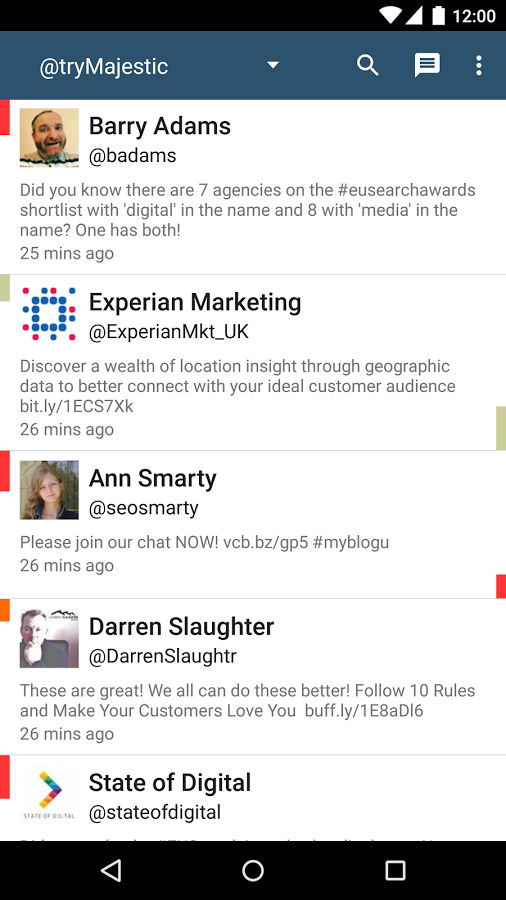Click the orange marker beside Darren Slaughter's tweet
Image resolution: width=506 pixels, height=900 pixels.
coord(5,610)
